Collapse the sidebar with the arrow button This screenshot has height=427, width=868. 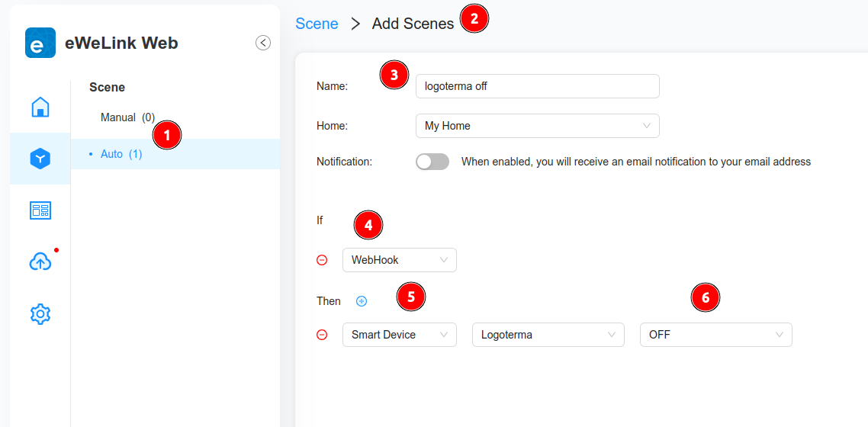(x=263, y=43)
